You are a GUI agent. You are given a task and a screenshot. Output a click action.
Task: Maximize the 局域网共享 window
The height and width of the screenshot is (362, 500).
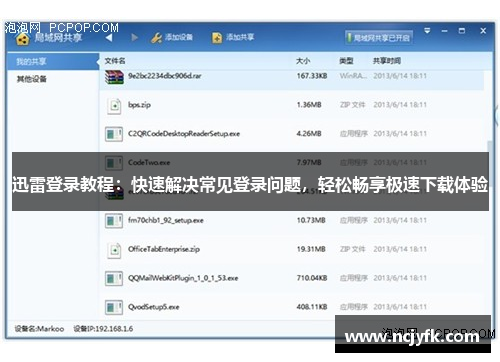pyautogui.click(x=462, y=31)
